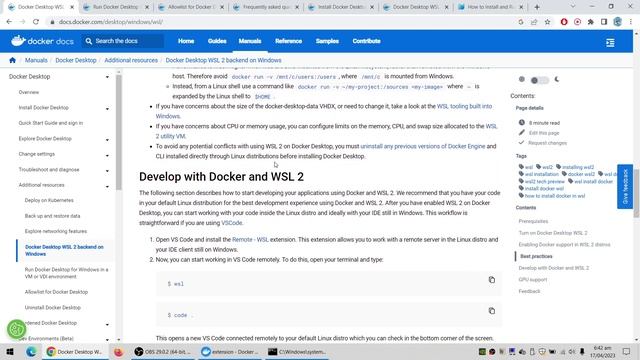640x360 pixels.
Task: Open Firefox from the taskbar
Action: coord(118,351)
